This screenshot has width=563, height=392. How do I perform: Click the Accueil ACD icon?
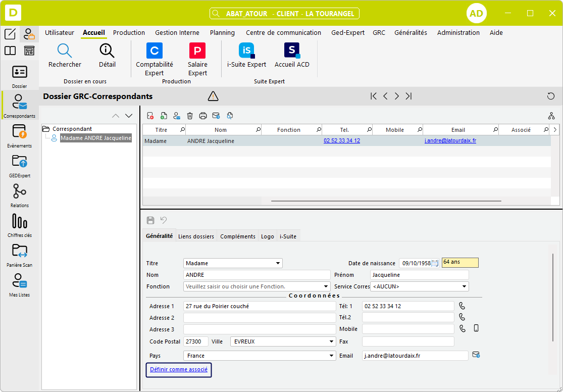click(292, 51)
